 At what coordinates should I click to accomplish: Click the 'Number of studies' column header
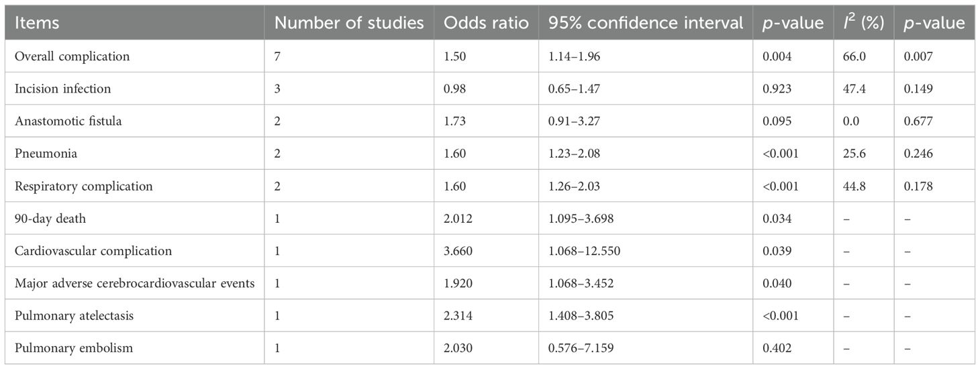[350, 23]
